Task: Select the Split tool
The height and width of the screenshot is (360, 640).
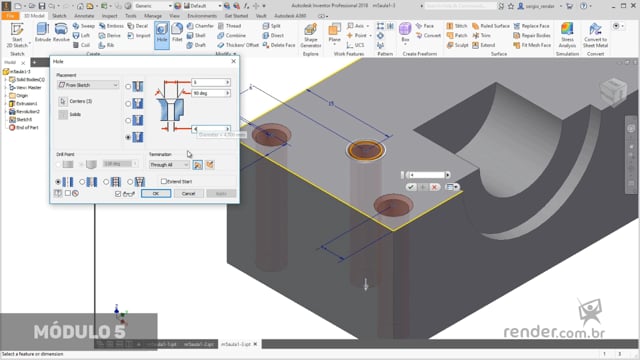Action: tap(271, 26)
